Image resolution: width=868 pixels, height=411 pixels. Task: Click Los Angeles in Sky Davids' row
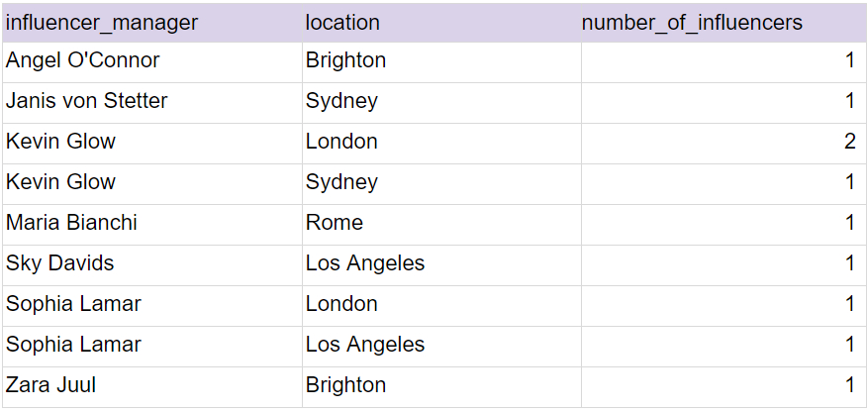365,263
